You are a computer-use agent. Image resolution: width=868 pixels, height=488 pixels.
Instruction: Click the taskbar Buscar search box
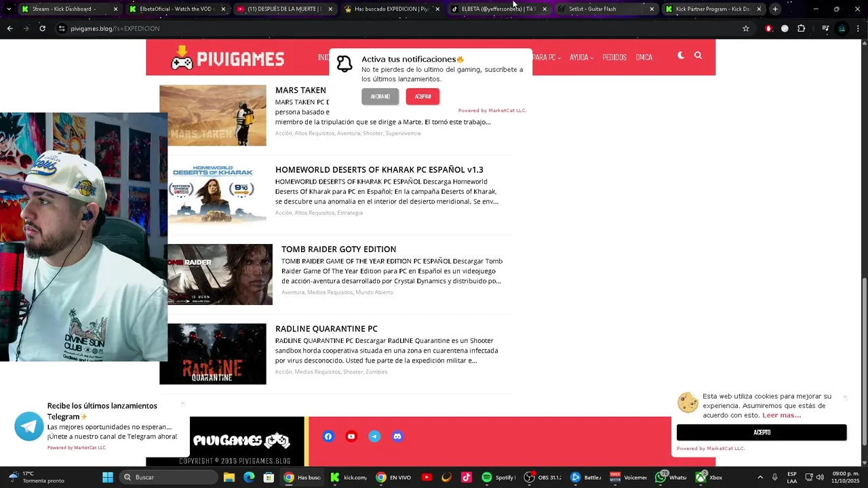coord(170,477)
